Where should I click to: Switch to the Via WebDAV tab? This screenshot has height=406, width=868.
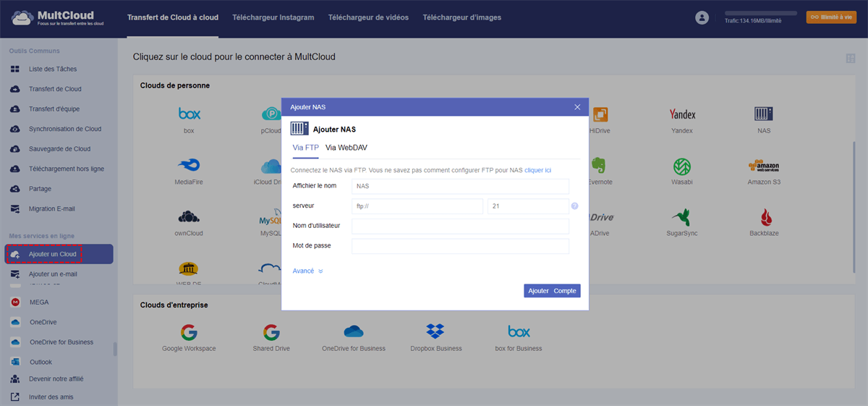tap(346, 148)
